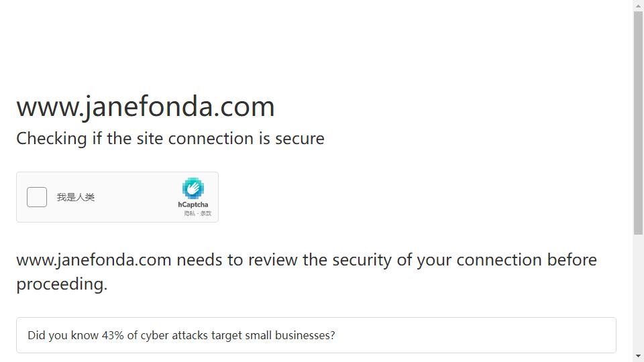Click the word 'proceeding.' in the paragraph
The height and width of the screenshot is (362, 644).
(x=62, y=284)
